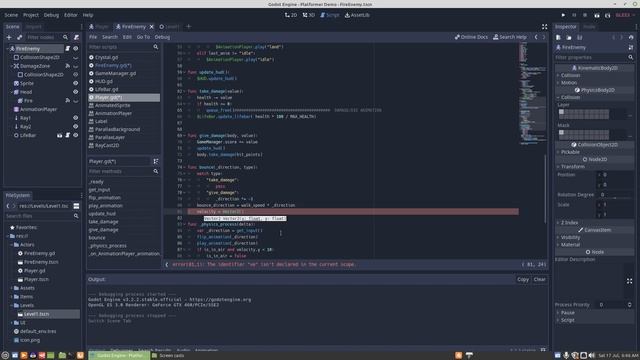
Task: Toggle first collision Layer bit
Action: click(561, 112)
